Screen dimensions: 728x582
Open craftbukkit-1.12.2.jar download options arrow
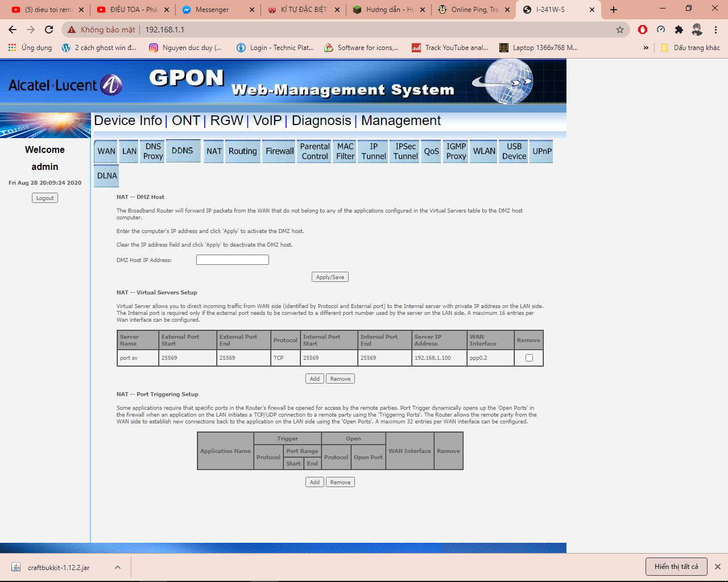coord(117,567)
